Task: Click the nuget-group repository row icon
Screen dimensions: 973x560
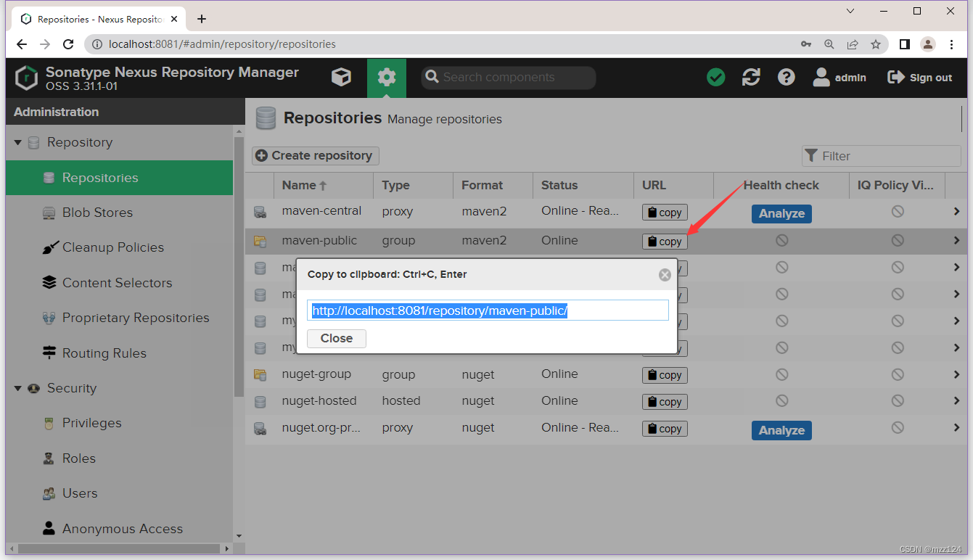Action: (260, 374)
